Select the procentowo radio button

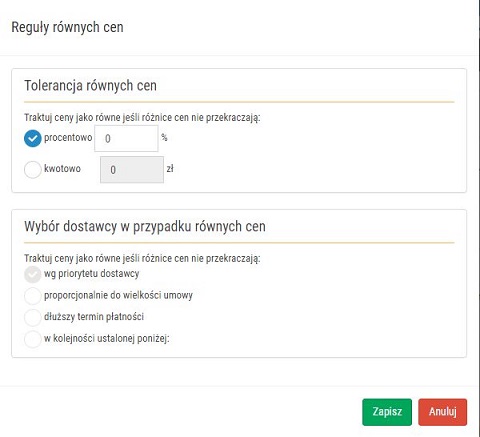(x=33, y=138)
